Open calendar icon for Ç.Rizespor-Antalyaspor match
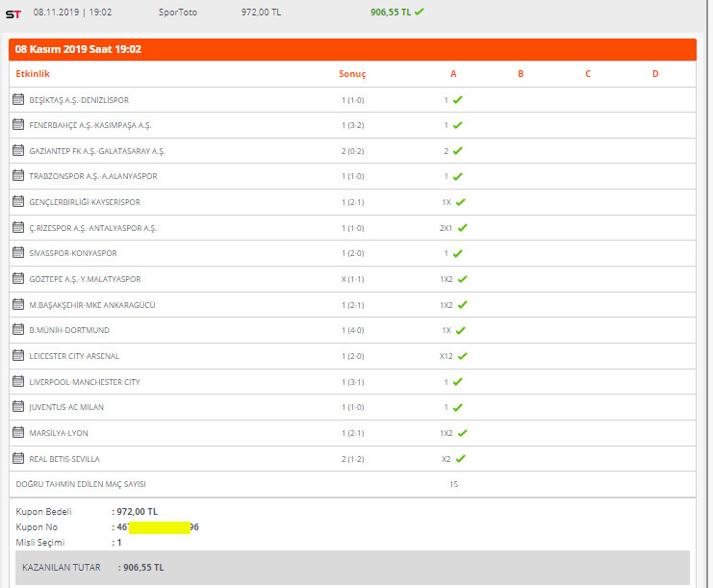Image resolution: width=713 pixels, height=588 pixels. click(18, 227)
